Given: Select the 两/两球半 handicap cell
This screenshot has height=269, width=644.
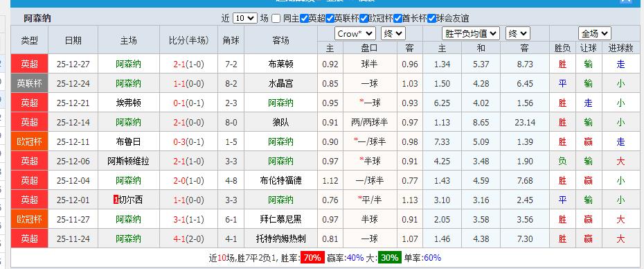Looking at the screenshot, I should [x=370, y=122].
